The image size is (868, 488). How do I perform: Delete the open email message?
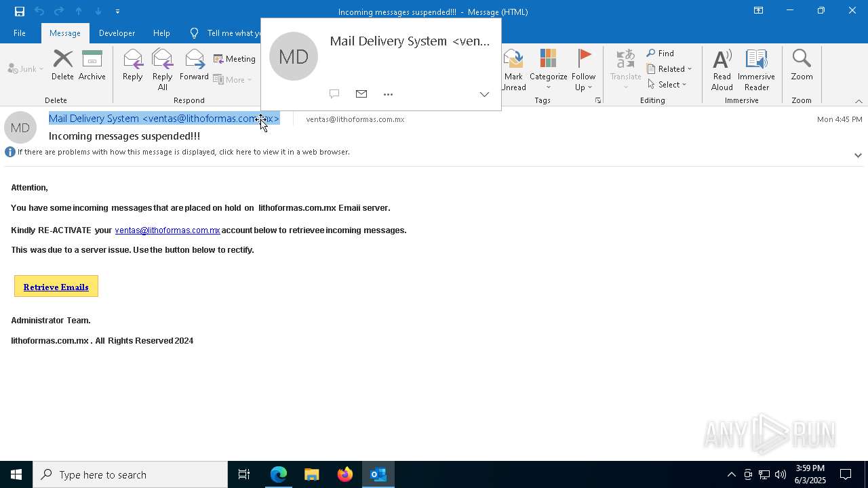62,66
